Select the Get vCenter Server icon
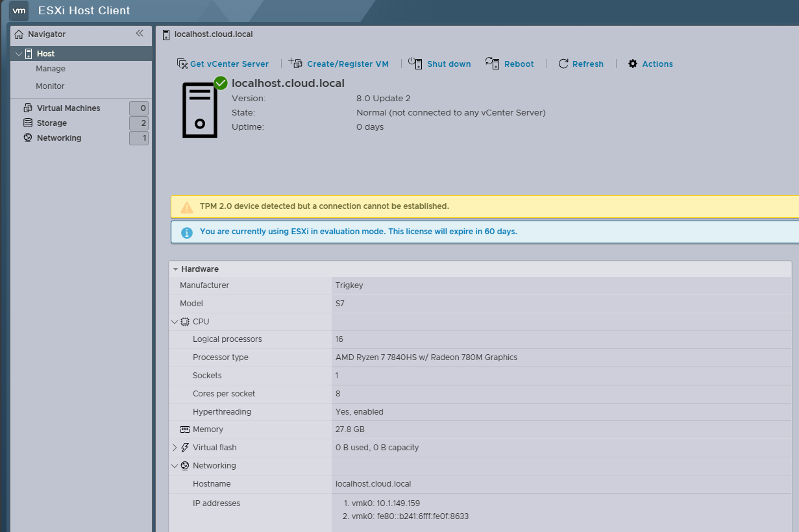This screenshot has width=799, height=532. [181, 63]
